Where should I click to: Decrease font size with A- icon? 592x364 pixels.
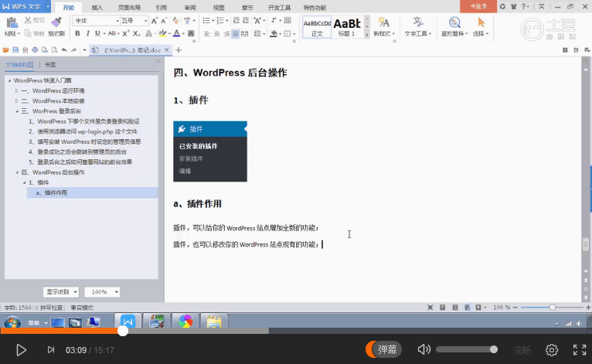[x=164, y=21]
